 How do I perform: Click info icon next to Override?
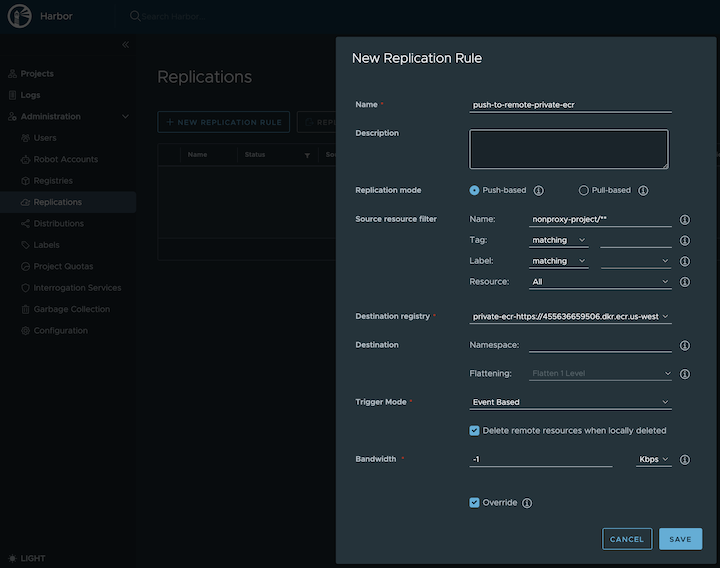[x=527, y=503]
